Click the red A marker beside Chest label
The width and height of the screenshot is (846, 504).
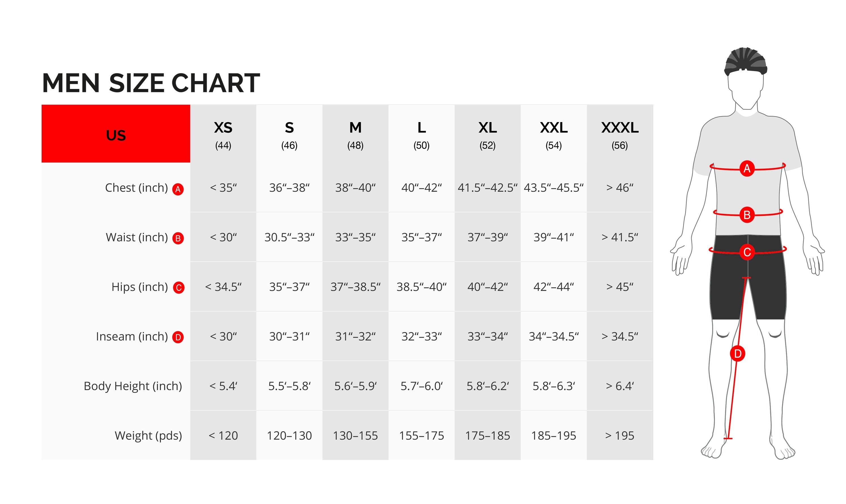178,189
